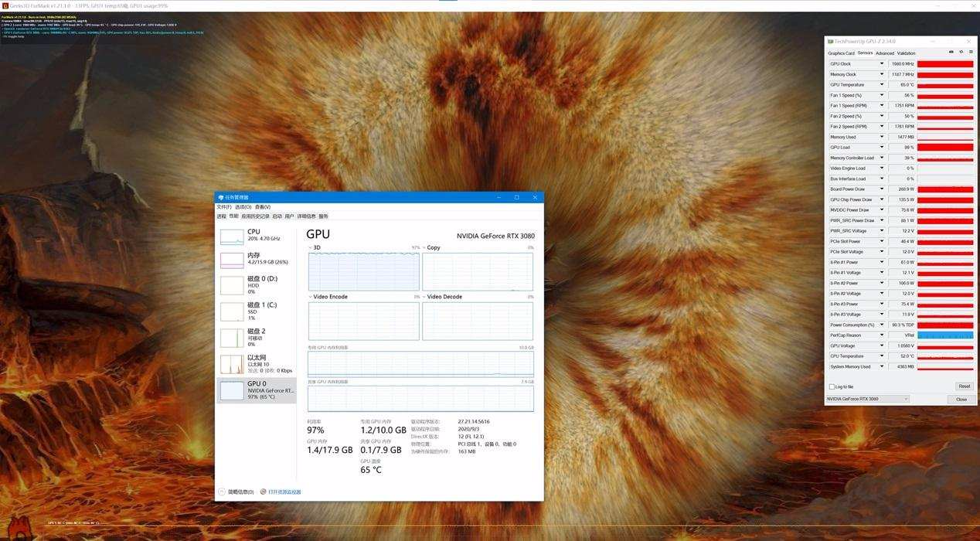The image size is (980, 541).
Task: Open the first GPU Temperature sensor dropdown
Action: pyautogui.click(x=882, y=85)
